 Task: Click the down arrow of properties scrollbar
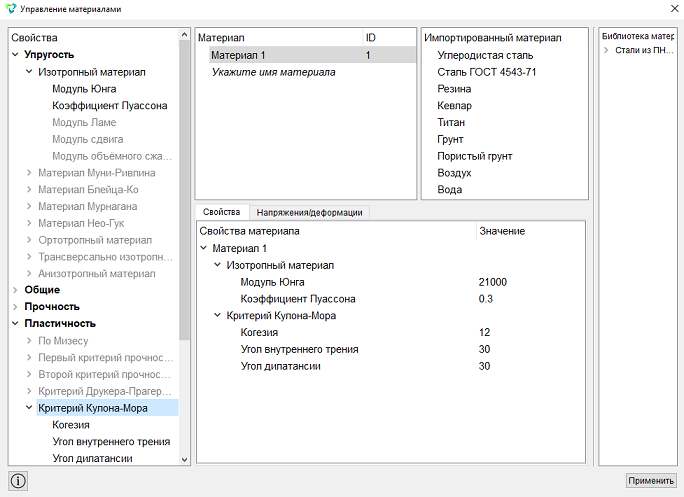[x=184, y=459]
